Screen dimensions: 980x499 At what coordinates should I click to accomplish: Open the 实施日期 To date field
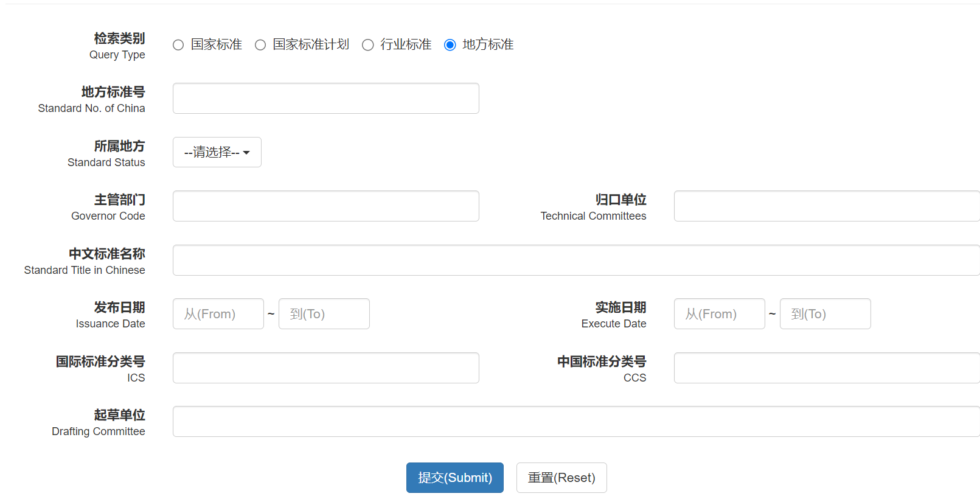[x=825, y=314]
